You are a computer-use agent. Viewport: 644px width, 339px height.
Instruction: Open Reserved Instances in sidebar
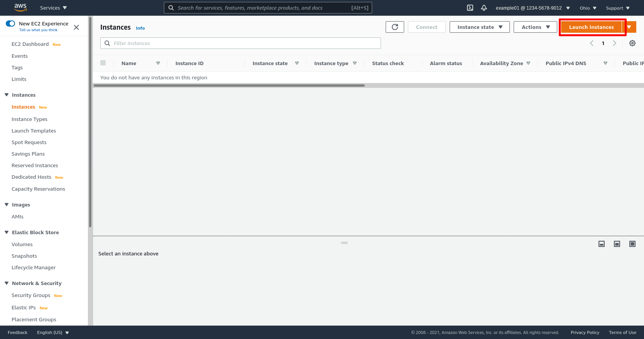(35, 165)
